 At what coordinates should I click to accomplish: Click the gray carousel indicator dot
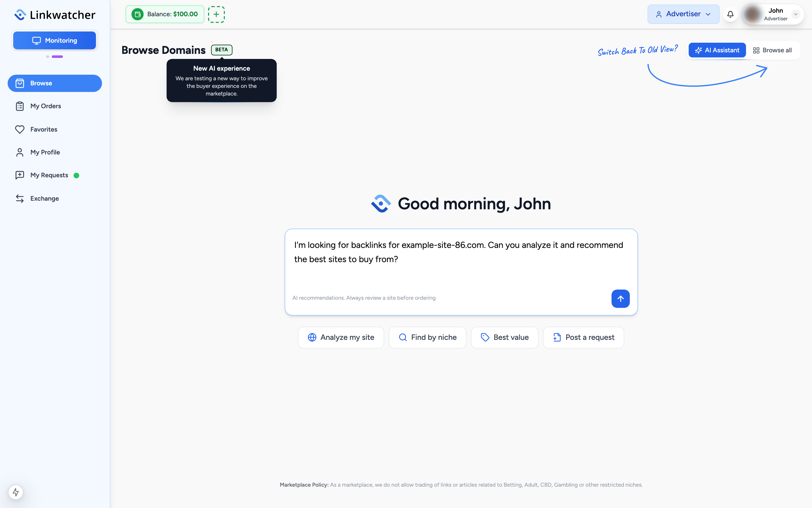[x=48, y=57]
